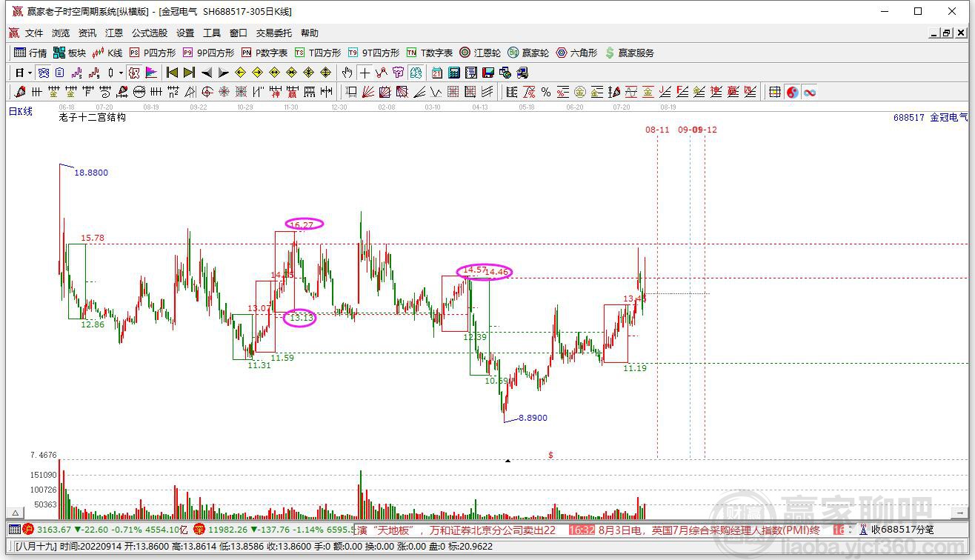Click the yellow diamond right-arrow icon

pyautogui.click(x=257, y=73)
